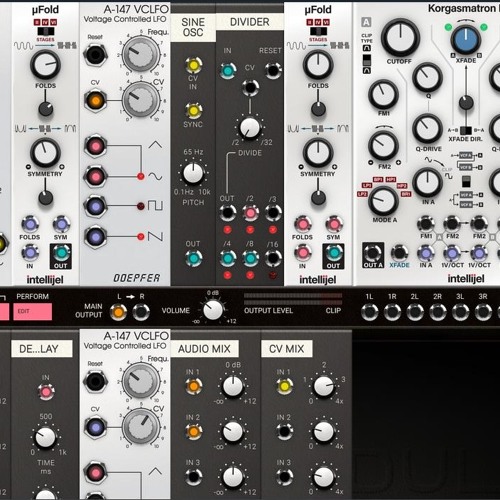Click the 1L auxiliary output jack
This screenshot has width=500, height=500.
point(370,312)
